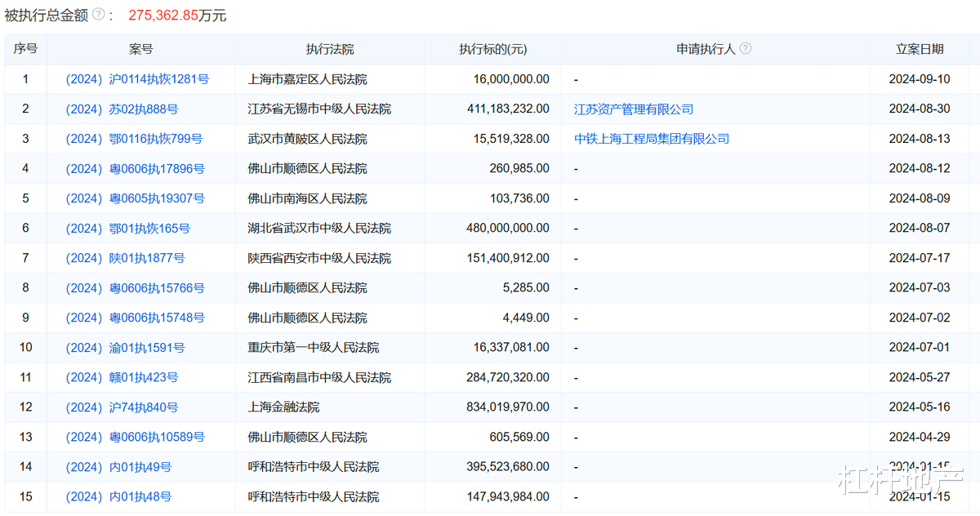Click filing date 2024-07-17

click(920, 258)
